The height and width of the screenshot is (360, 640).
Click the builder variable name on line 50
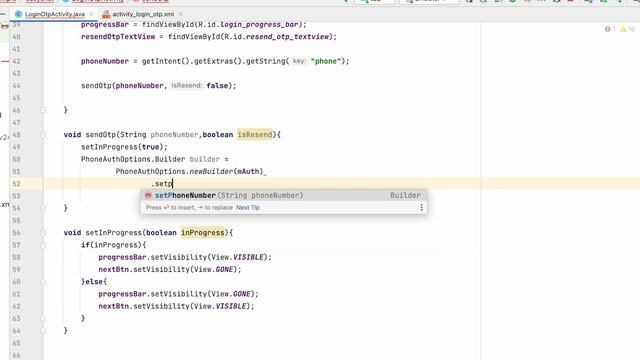click(x=204, y=159)
